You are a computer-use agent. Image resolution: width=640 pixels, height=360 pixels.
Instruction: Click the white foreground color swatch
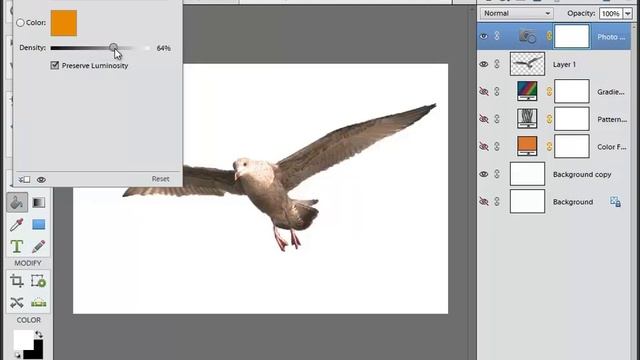point(23,340)
